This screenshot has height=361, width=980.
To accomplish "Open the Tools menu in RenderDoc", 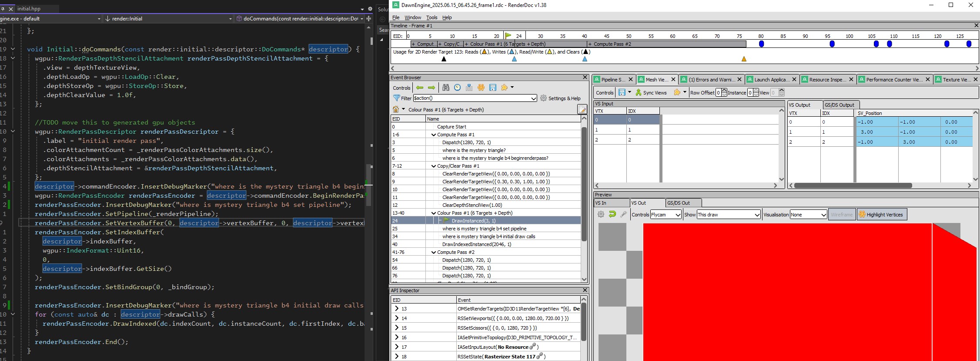I will 431,17.
